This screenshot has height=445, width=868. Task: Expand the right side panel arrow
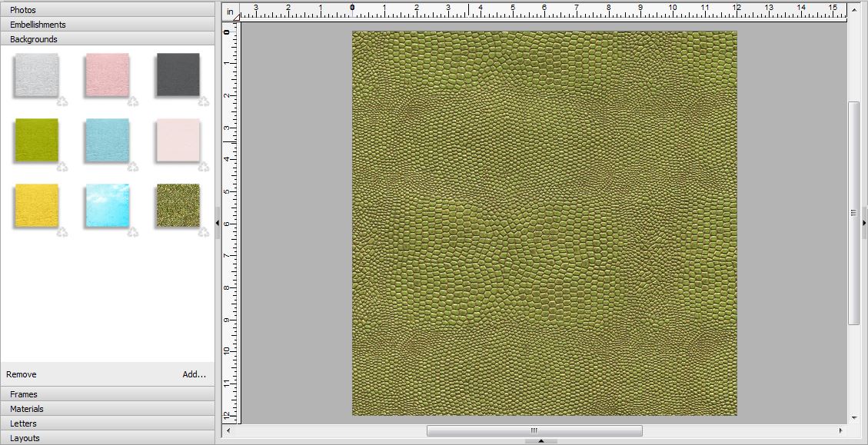[x=864, y=223]
